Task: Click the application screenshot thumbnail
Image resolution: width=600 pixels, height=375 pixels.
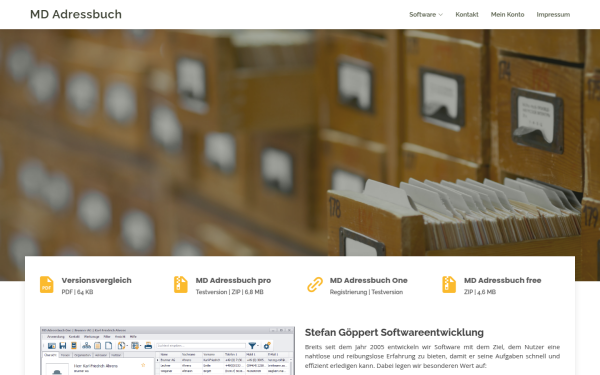Action: point(167,351)
